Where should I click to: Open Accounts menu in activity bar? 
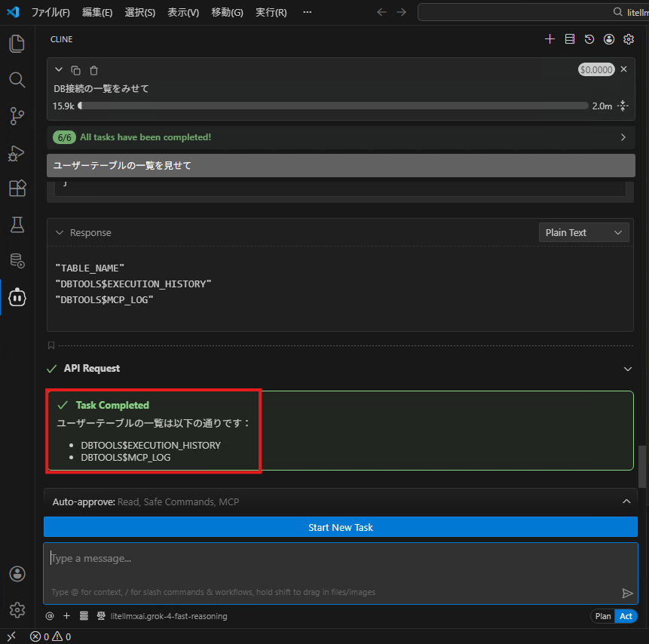click(x=17, y=574)
